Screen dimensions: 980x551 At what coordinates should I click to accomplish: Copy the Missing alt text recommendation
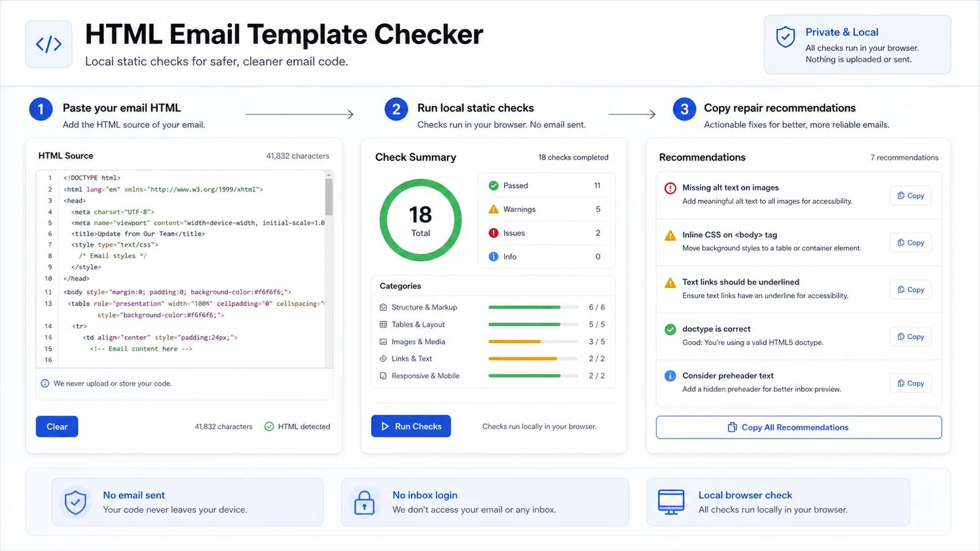coord(911,196)
